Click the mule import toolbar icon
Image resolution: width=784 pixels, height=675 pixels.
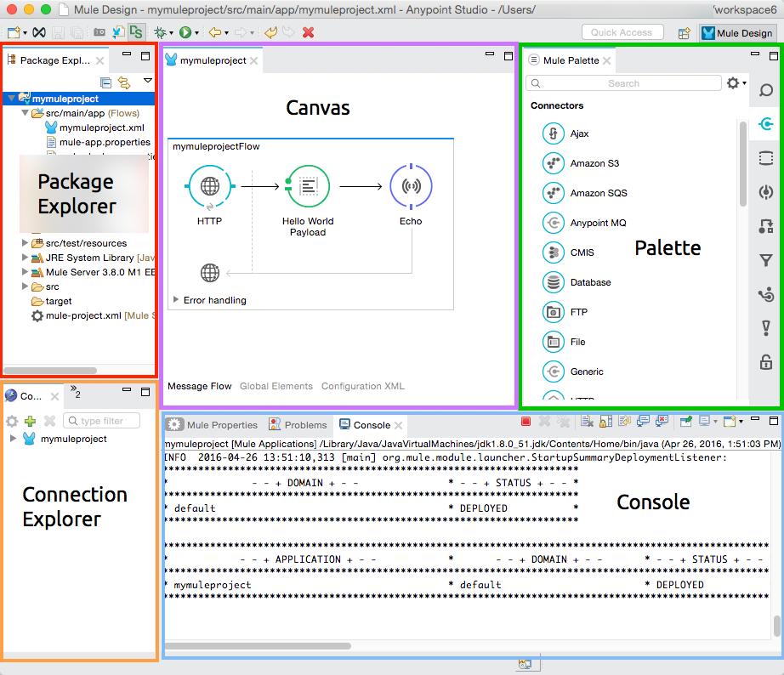pos(118,32)
